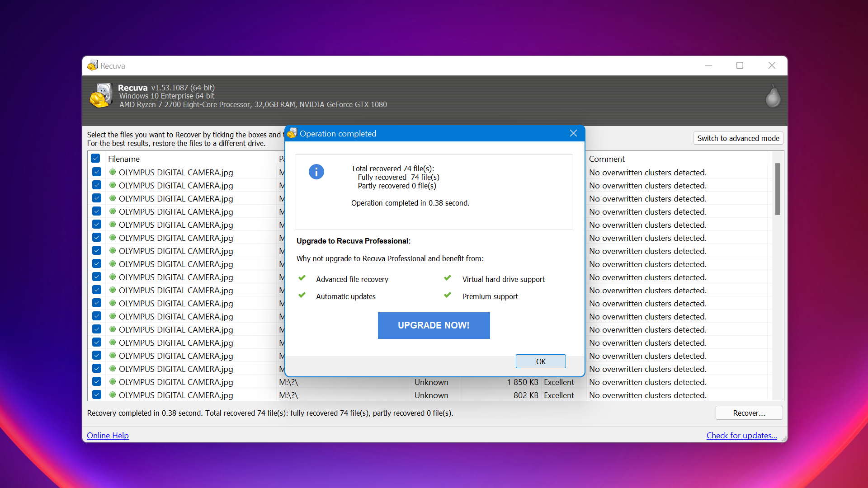Open the Check for updates... link

pyautogui.click(x=742, y=436)
